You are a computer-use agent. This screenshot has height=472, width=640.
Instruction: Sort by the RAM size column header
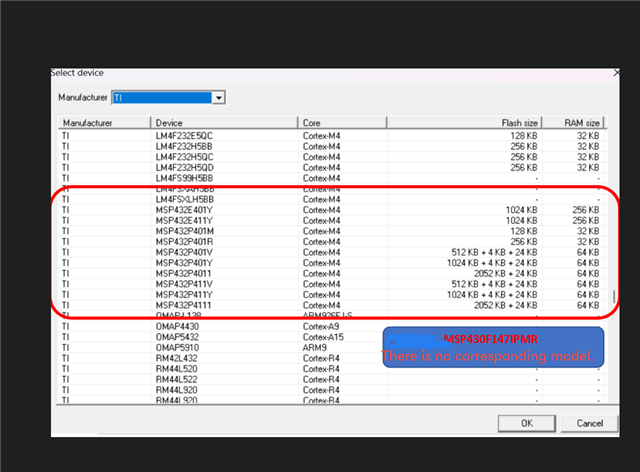[x=573, y=123]
